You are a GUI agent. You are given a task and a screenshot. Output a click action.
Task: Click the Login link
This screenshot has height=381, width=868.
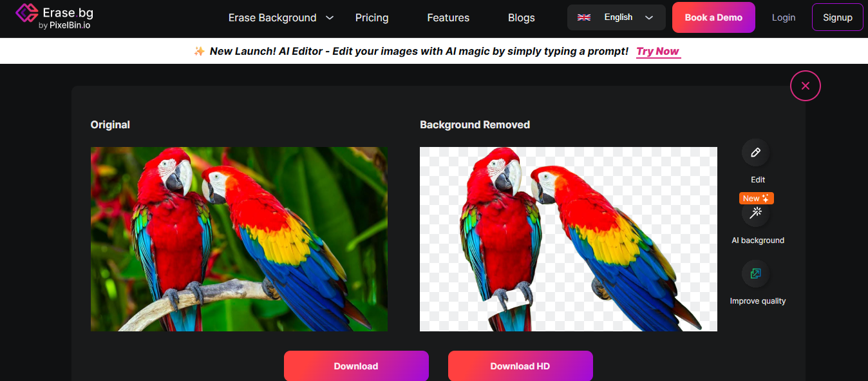click(x=784, y=17)
